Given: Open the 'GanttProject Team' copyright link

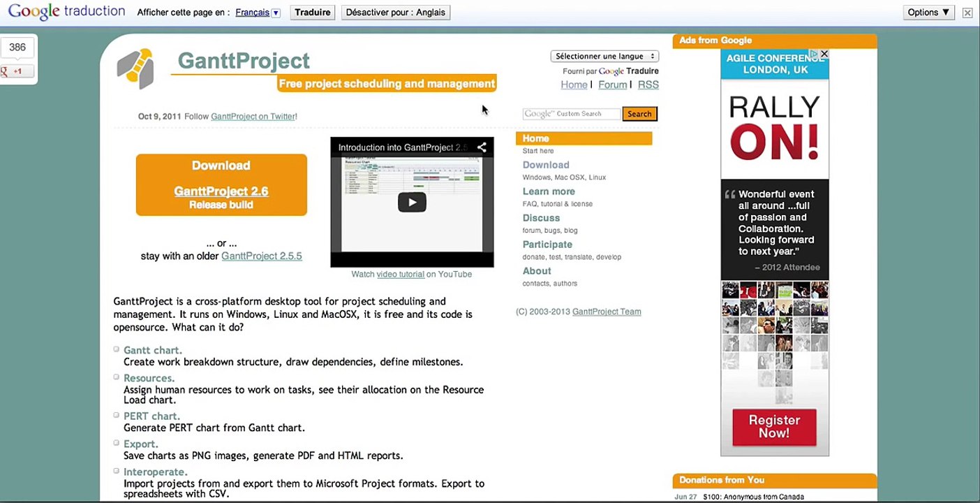Looking at the screenshot, I should pyautogui.click(x=607, y=312).
